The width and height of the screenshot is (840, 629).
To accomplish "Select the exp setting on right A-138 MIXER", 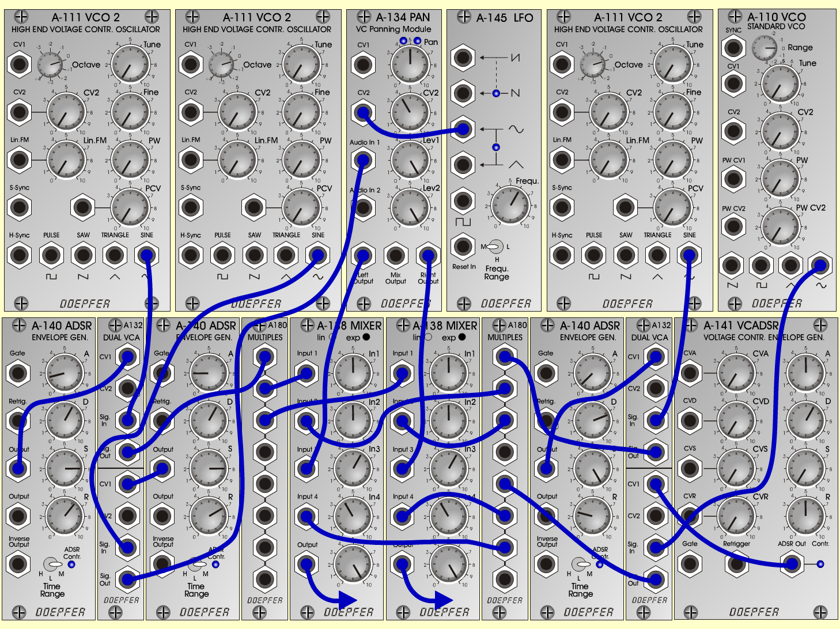I will click(x=461, y=337).
